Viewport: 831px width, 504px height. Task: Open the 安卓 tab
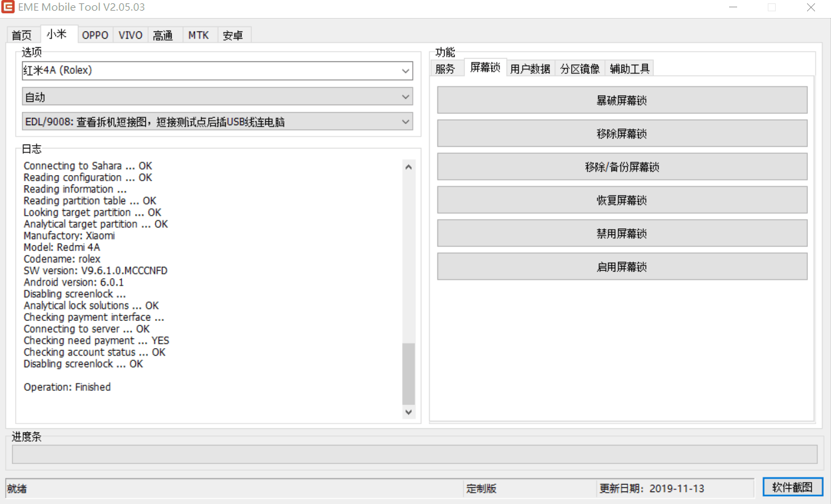(233, 35)
